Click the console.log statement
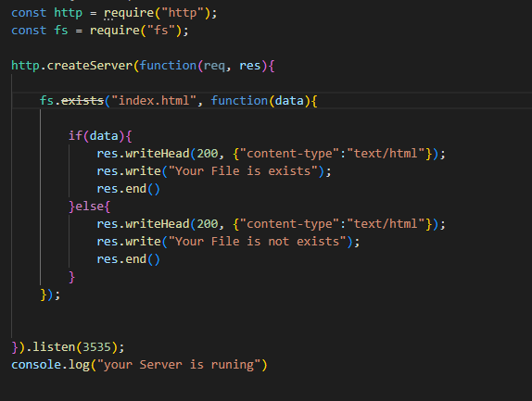Image resolution: width=532 pixels, height=401 pixels. (x=139, y=365)
